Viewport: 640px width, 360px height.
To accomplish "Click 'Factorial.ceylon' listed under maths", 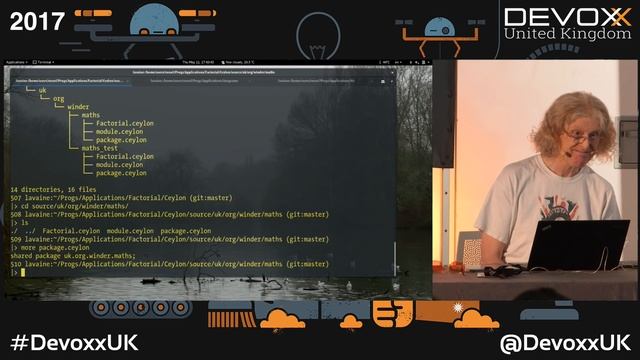I will 125,123.
